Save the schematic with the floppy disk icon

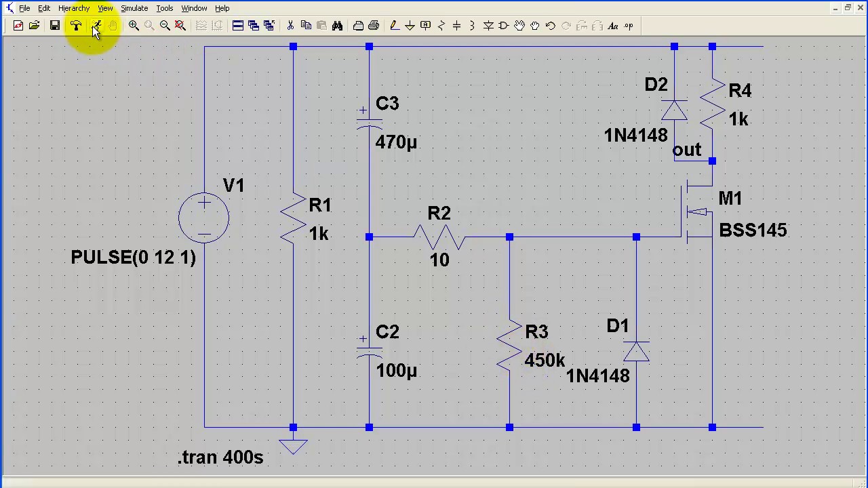[55, 26]
